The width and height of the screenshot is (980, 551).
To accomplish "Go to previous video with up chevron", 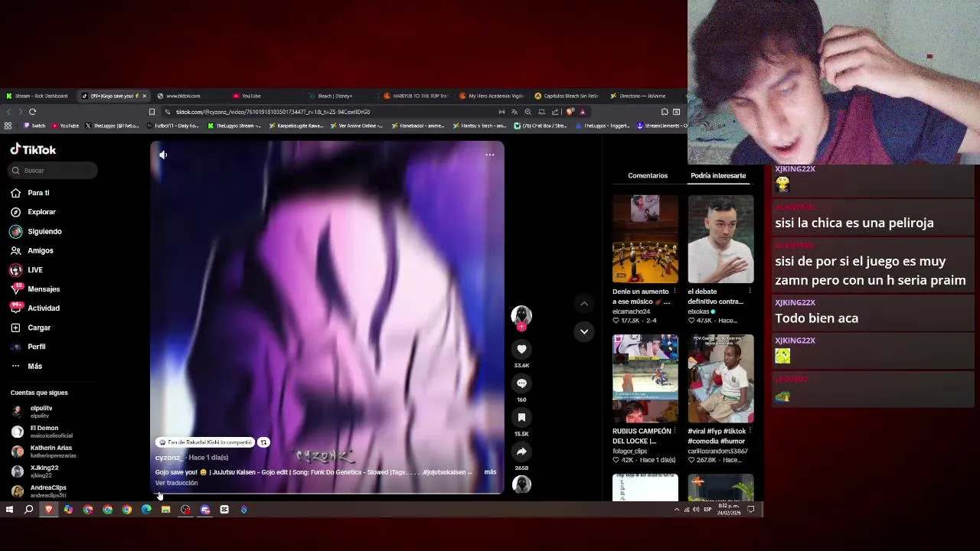I will 584,304.
